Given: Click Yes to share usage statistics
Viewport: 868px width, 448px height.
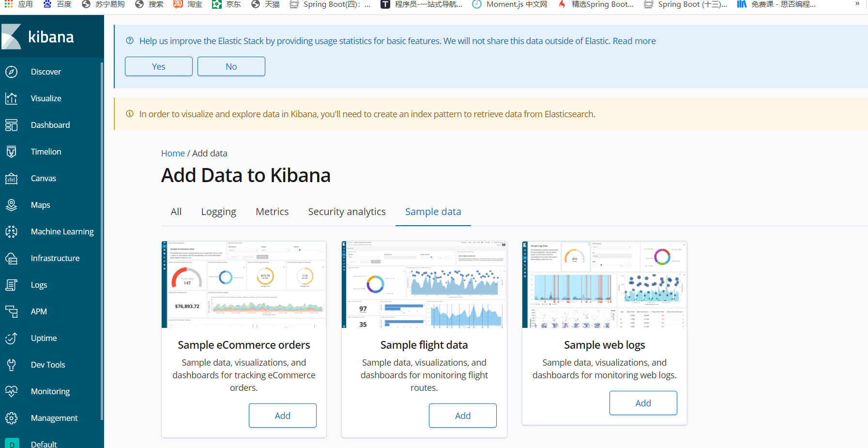Looking at the screenshot, I should coord(159,66).
